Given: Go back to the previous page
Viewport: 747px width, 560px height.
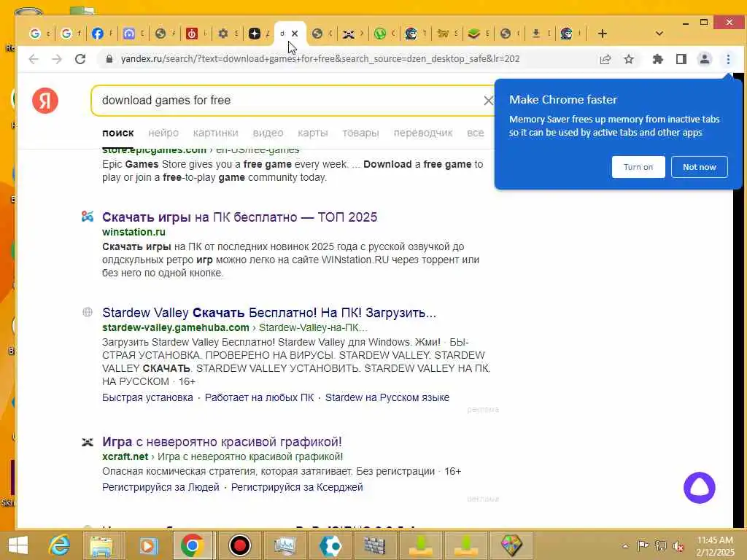Looking at the screenshot, I should 34,59.
